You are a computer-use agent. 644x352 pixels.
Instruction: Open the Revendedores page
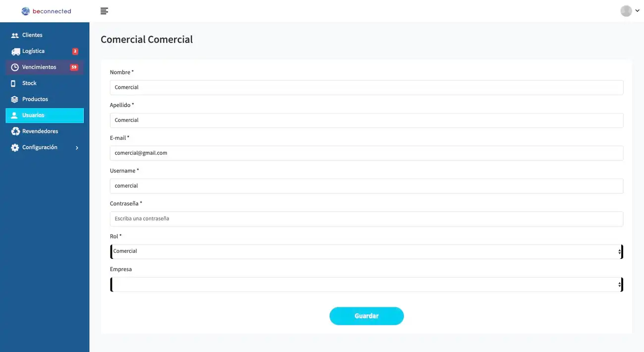tap(45, 131)
